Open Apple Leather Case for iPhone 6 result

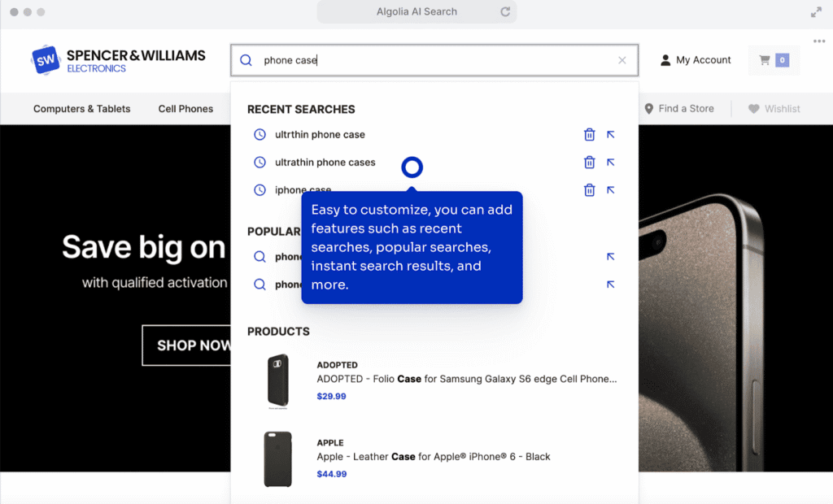point(433,457)
